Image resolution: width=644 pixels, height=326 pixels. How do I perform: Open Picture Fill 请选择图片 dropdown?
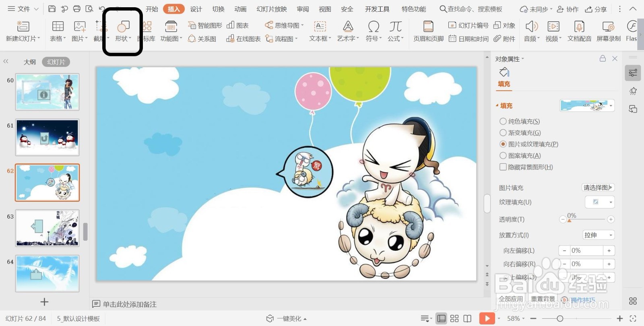[x=598, y=188]
